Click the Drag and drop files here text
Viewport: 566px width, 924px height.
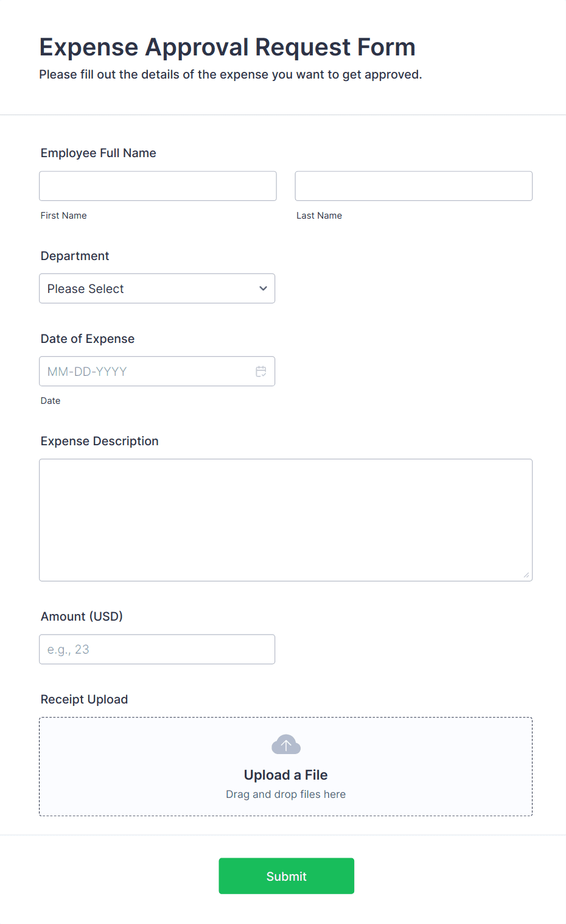[x=285, y=794]
